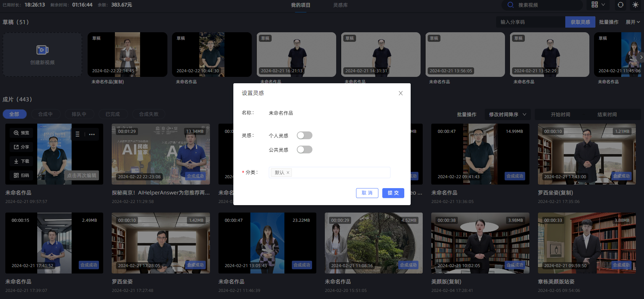Click the 下载 download icon on first card
This screenshot has width=644, height=299.
[16, 161]
